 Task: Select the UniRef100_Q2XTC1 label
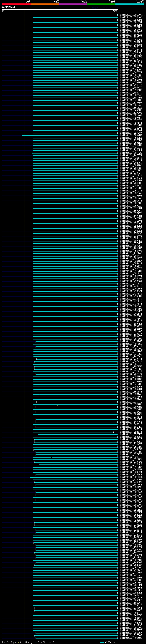pos(131,414)
